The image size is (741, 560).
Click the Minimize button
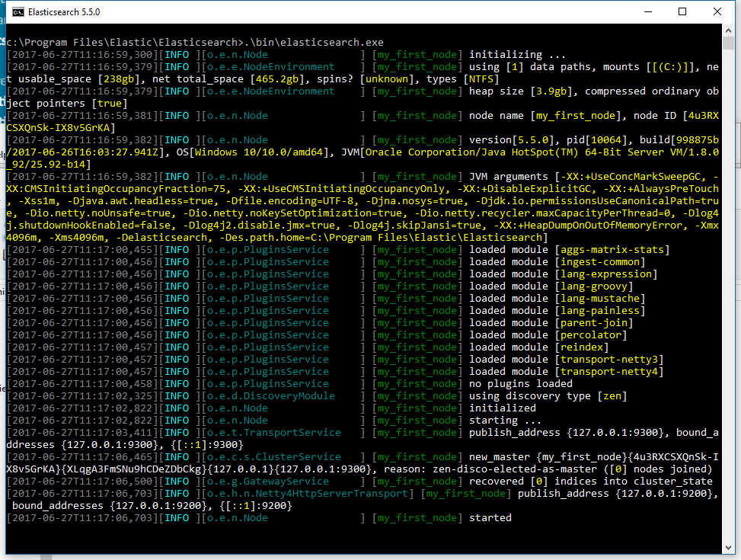[x=647, y=11]
